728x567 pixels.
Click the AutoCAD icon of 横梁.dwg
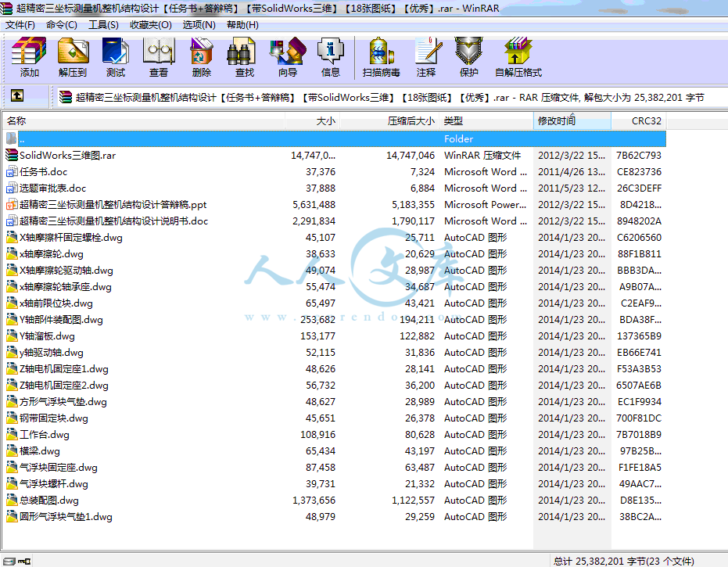click(x=12, y=451)
